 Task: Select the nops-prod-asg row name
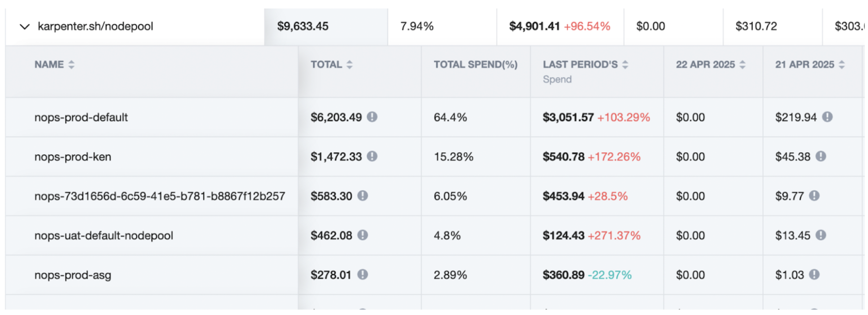(x=73, y=275)
